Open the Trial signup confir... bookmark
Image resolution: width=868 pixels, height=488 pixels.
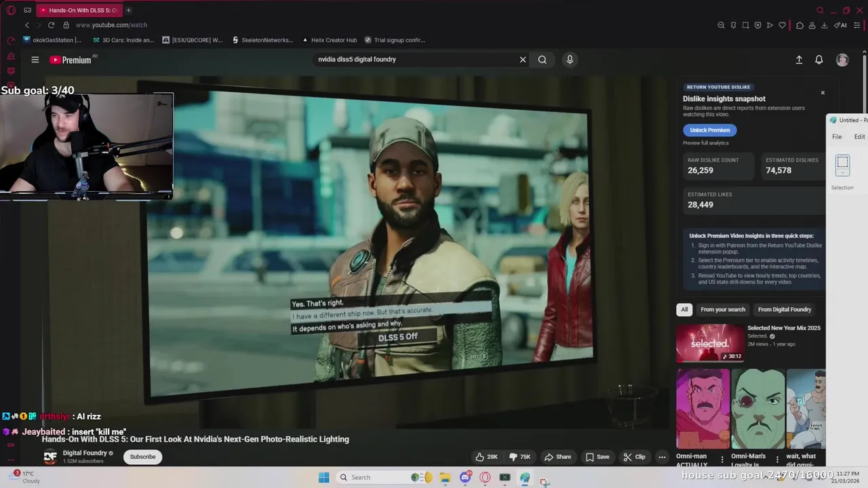click(x=395, y=40)
